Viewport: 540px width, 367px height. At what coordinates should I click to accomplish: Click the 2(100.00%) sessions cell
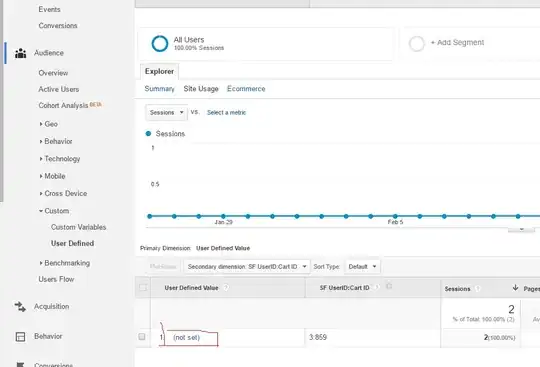tap(499, 337)
